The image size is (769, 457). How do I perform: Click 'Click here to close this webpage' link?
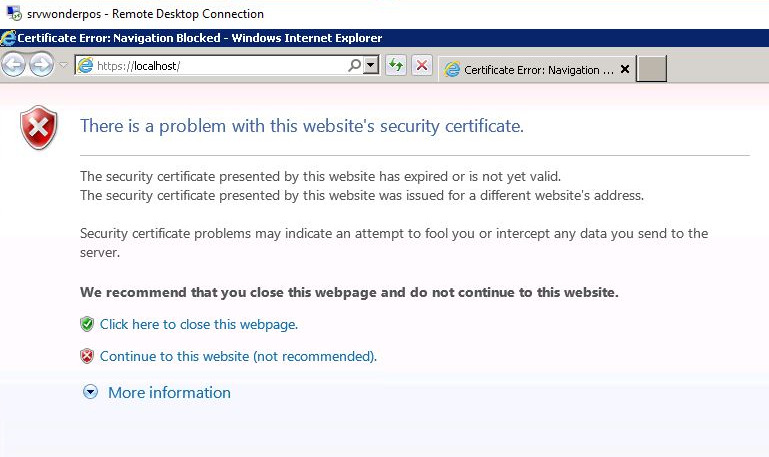coord(199,325)
